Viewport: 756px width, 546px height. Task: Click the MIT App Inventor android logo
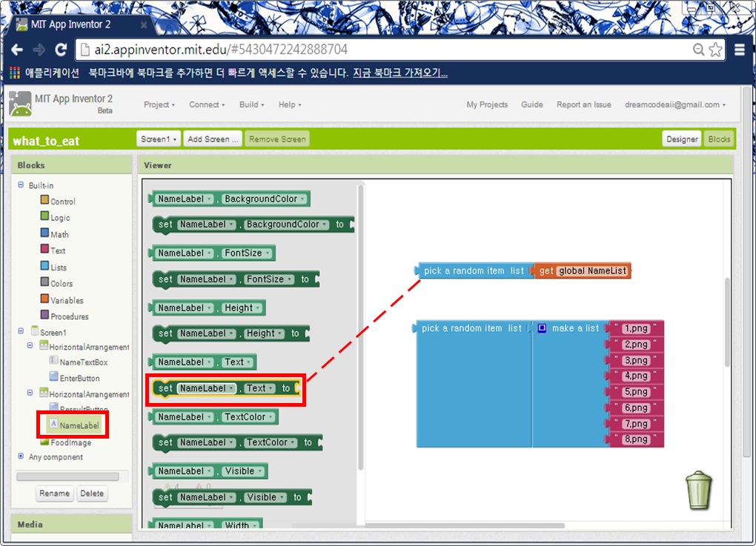(20, 104)
